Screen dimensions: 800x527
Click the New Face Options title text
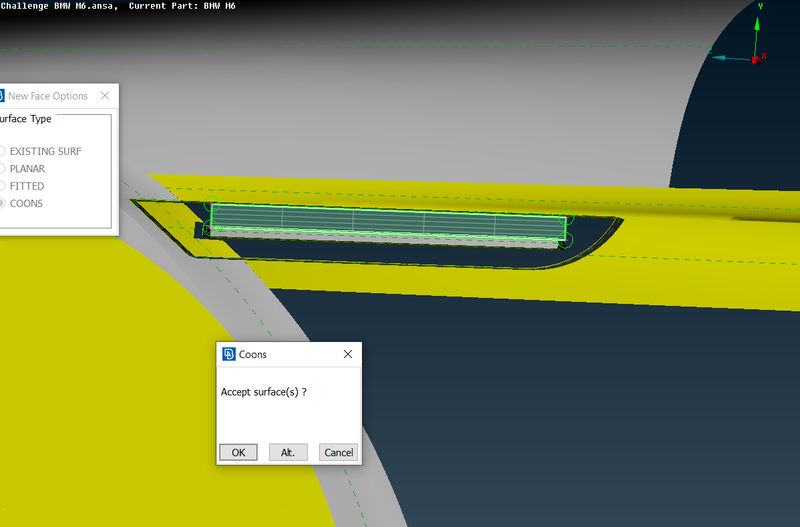tap(47, 96)
